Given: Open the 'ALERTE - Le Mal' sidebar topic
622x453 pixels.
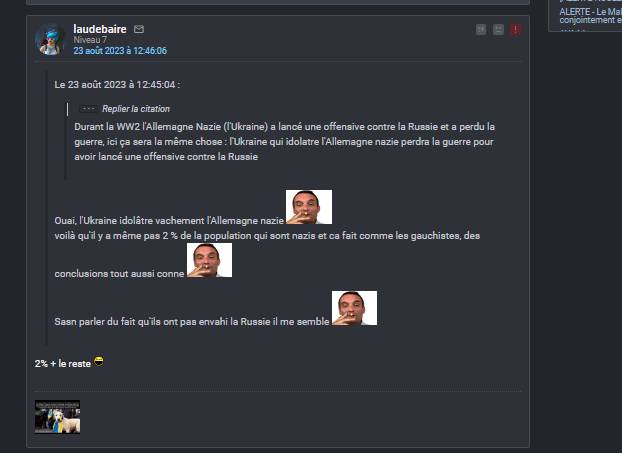Looking at the screenshot, I should (590, 16).
